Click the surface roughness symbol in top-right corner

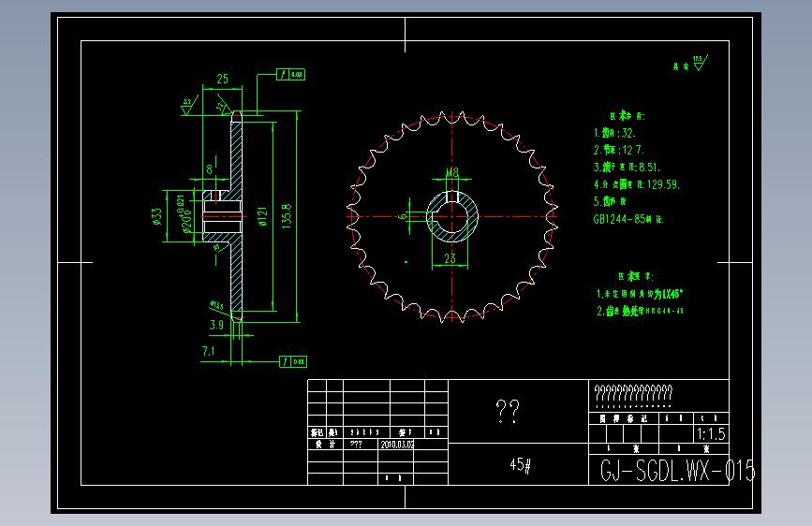pyautogui.click(x=700, y=63)
